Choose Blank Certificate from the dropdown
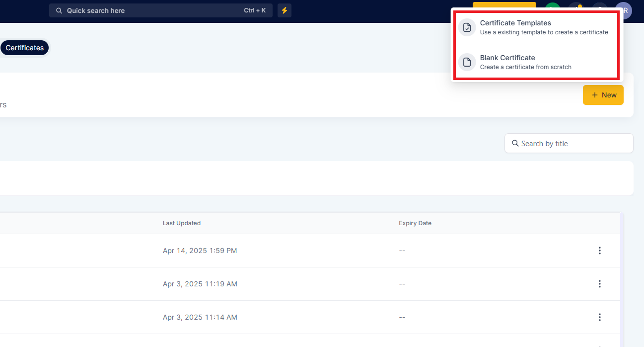 point(536,62)
